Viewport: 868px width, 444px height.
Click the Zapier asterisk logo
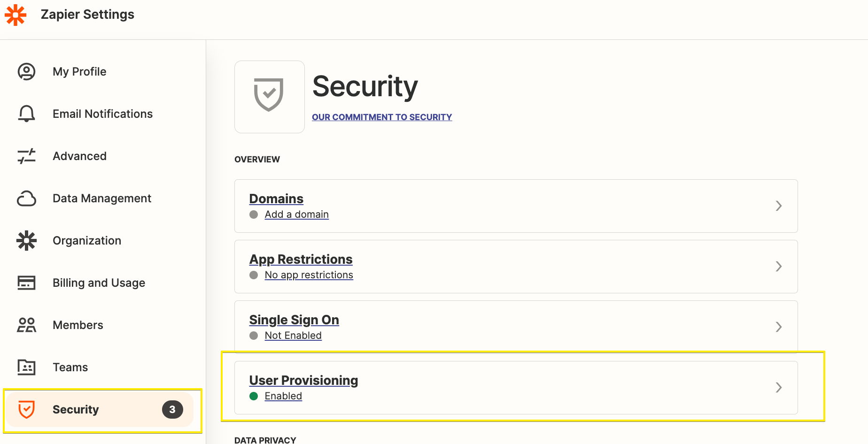[x=15, y=15]
